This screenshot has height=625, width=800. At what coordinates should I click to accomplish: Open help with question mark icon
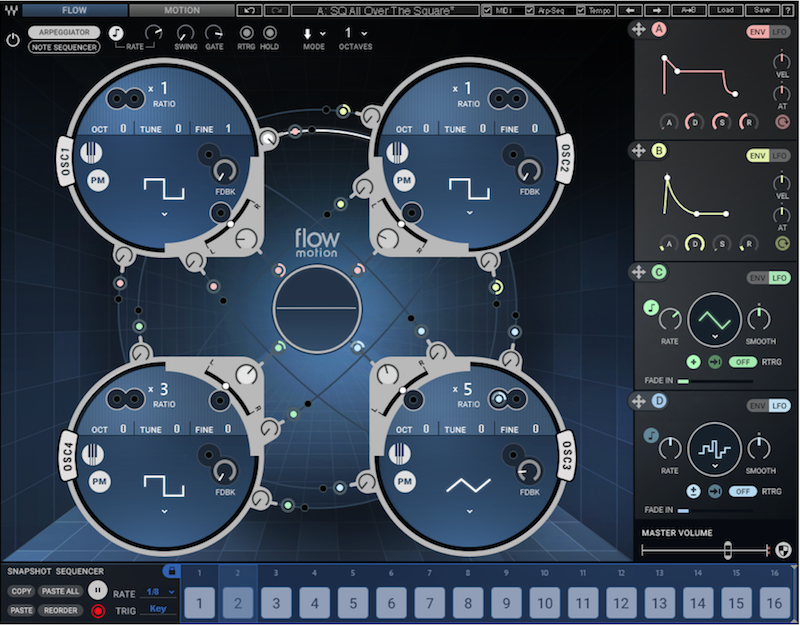pos(788,10)
